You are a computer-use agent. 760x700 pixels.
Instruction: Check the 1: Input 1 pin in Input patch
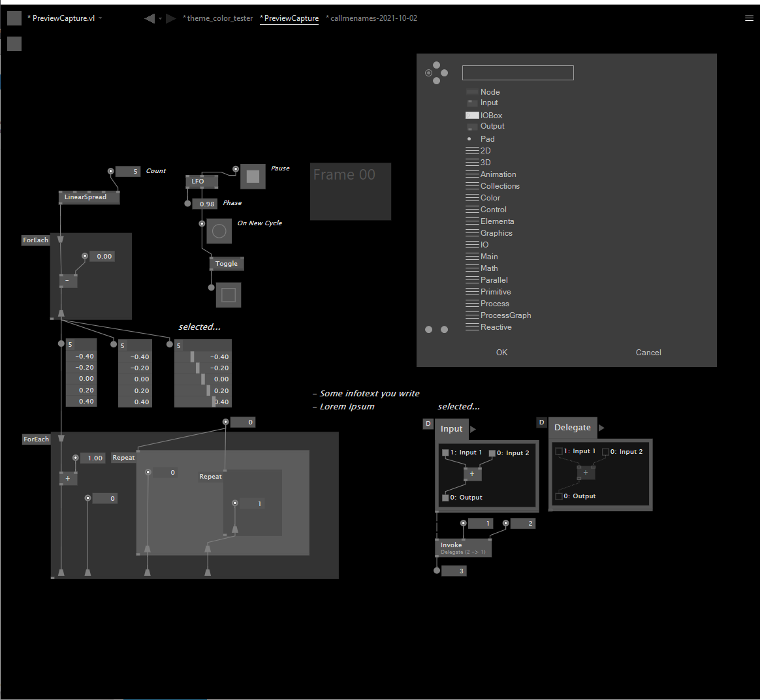[x=445, y=453]
